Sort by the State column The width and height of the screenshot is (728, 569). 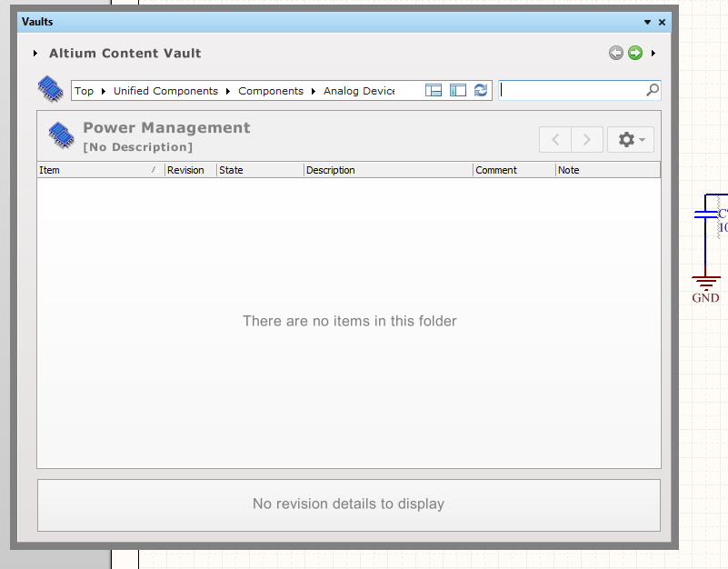click(260, 170)
